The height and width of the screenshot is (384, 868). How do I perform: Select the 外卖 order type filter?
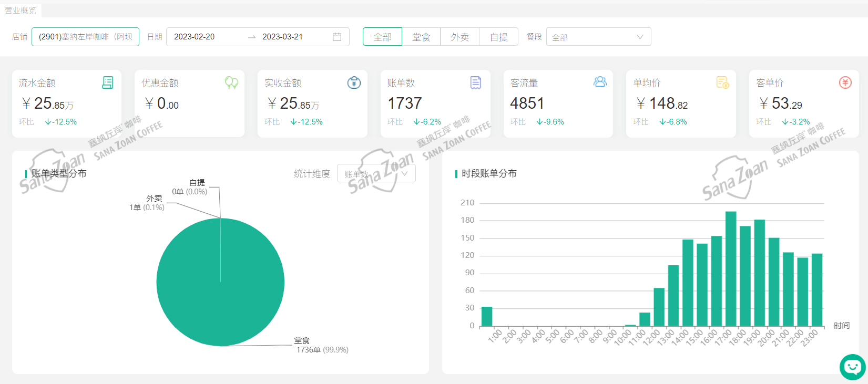pos(460,37)
